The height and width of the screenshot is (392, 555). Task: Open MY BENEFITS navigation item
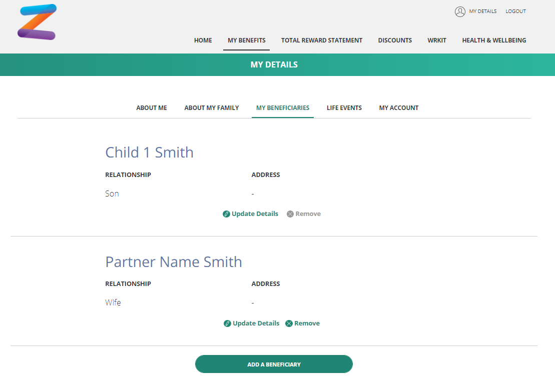(246, 40)
